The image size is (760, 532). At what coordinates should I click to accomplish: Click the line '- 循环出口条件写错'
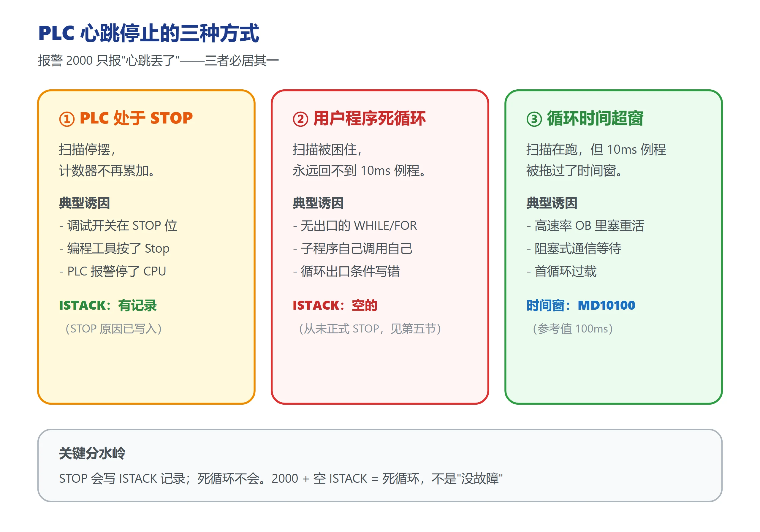346,271
